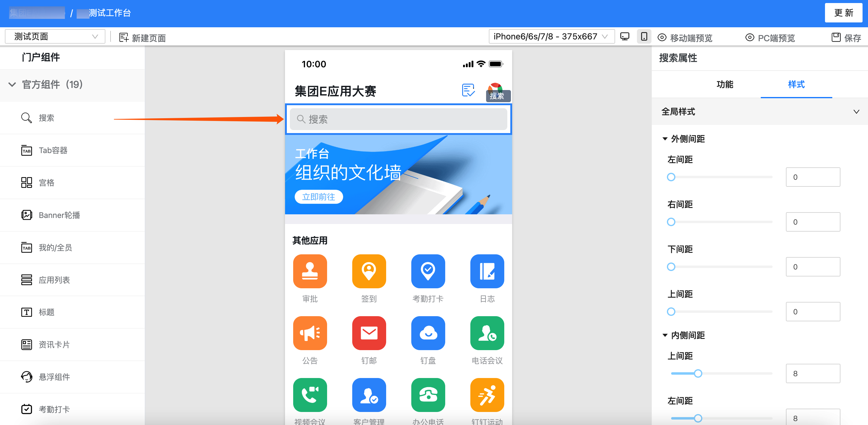Viewport: 868px width, 425px height.
Task: Pick the 悬浮组件 floating component icon
Action: tap(26, 377)
